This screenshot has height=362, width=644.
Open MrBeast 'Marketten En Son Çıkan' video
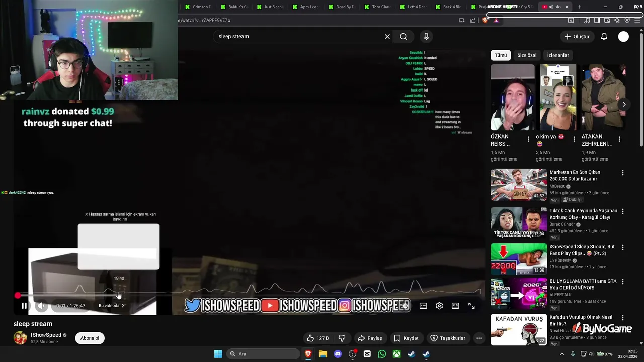pyautogui.click(x=519, y=185)
